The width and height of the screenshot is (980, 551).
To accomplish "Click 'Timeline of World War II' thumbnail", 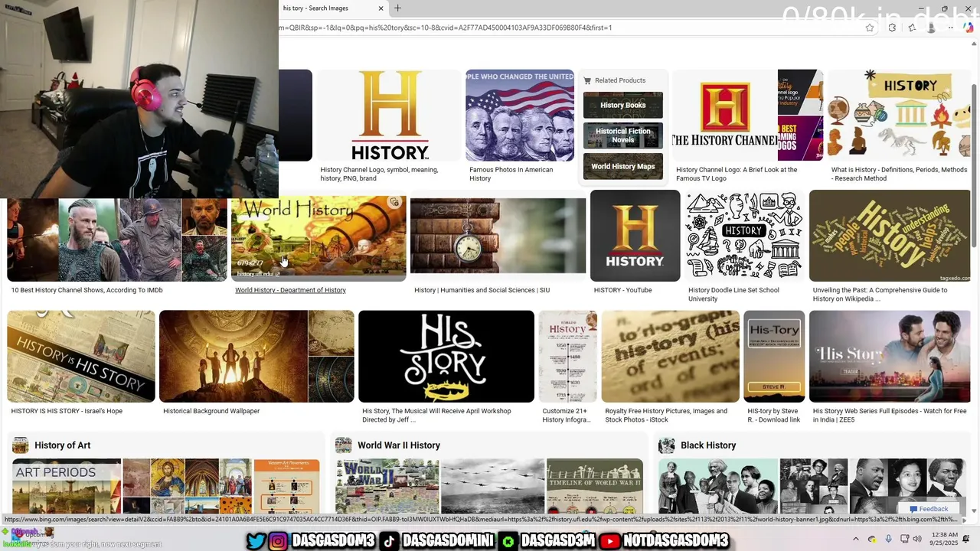I will 594,487.
